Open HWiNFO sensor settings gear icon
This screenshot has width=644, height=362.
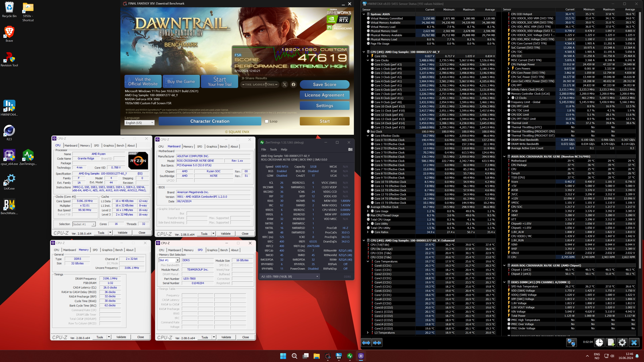point(622,342)
